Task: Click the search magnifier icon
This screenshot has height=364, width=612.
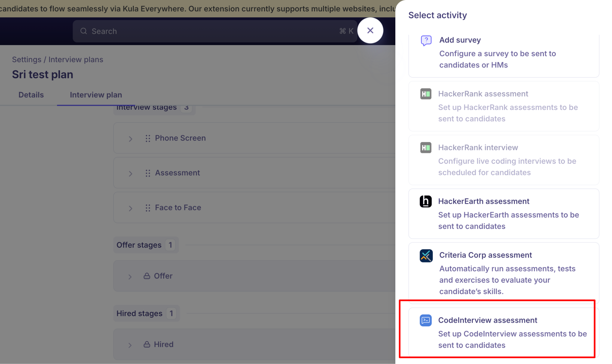Action: [84, 31]
